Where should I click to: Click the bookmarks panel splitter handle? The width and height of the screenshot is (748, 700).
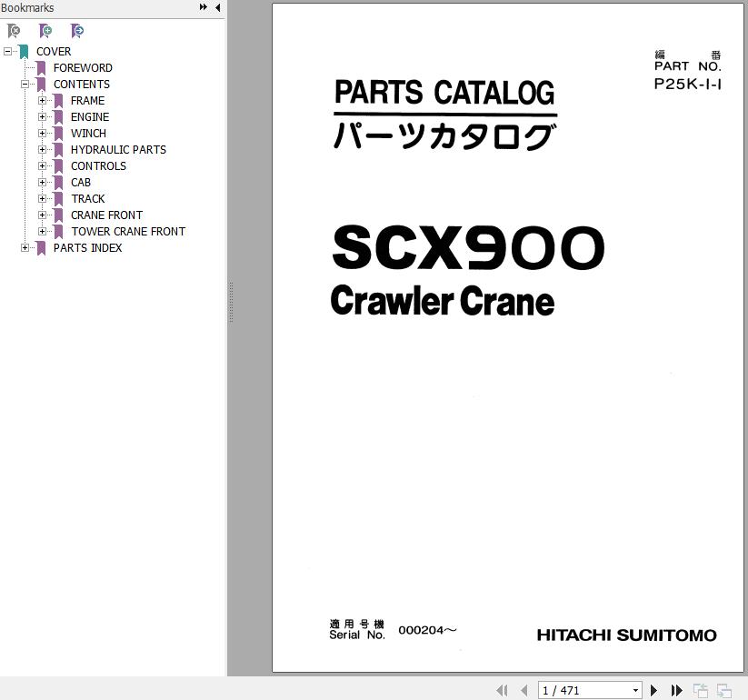click(x=231, y=302)
